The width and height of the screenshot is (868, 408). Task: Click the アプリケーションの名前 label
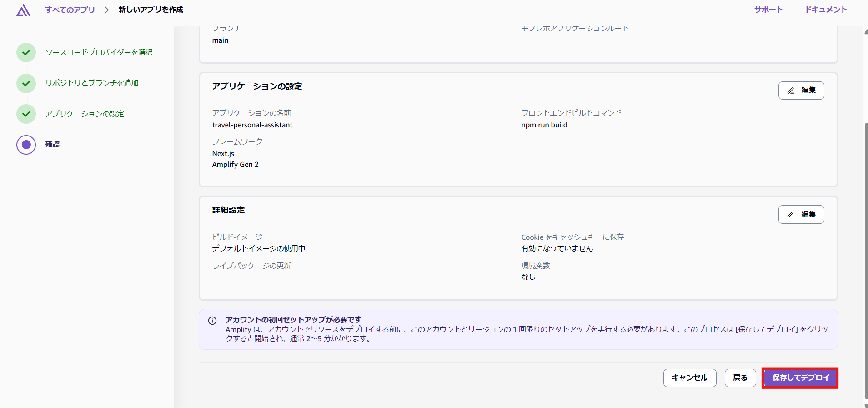point(251,113)
